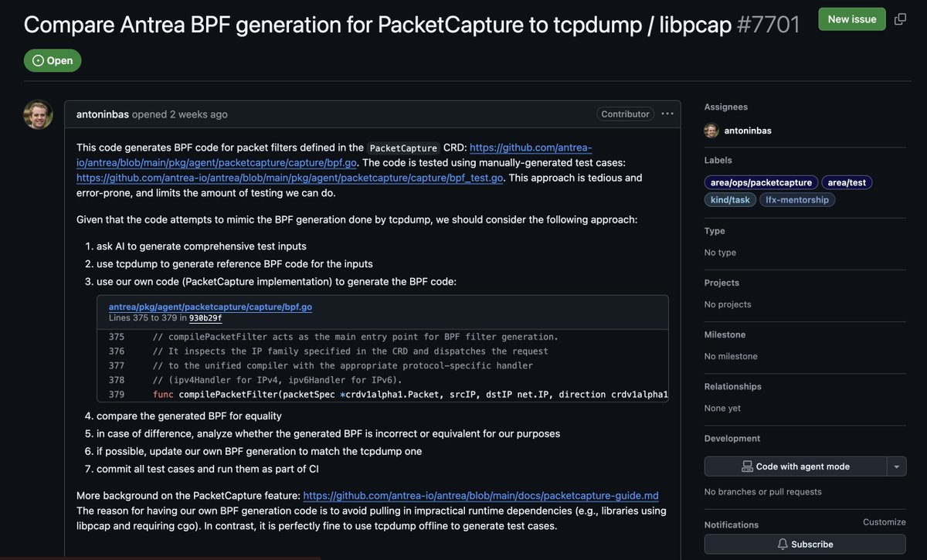
Task: Open the antoninbas author profile link
Action: [x=103, y=114]
